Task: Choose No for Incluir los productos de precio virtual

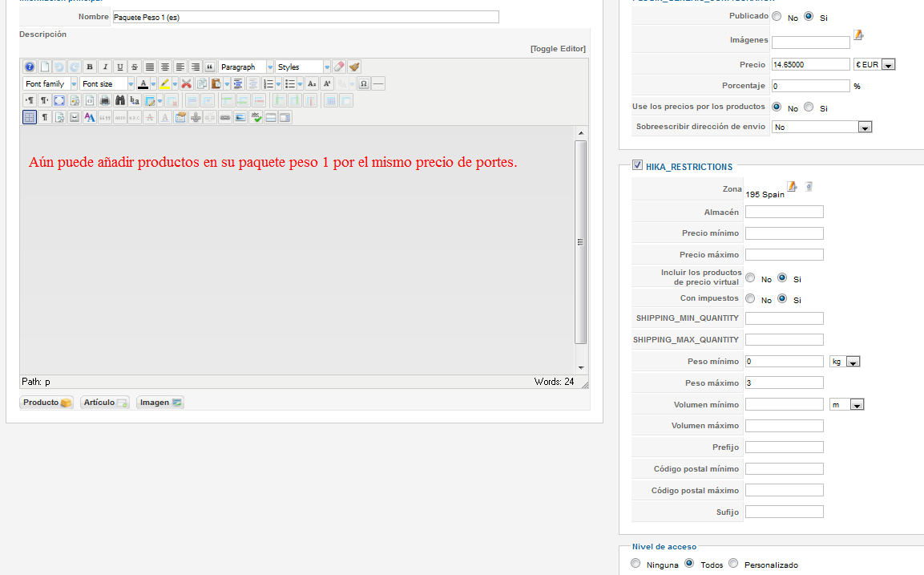Action: click(750, 277)
